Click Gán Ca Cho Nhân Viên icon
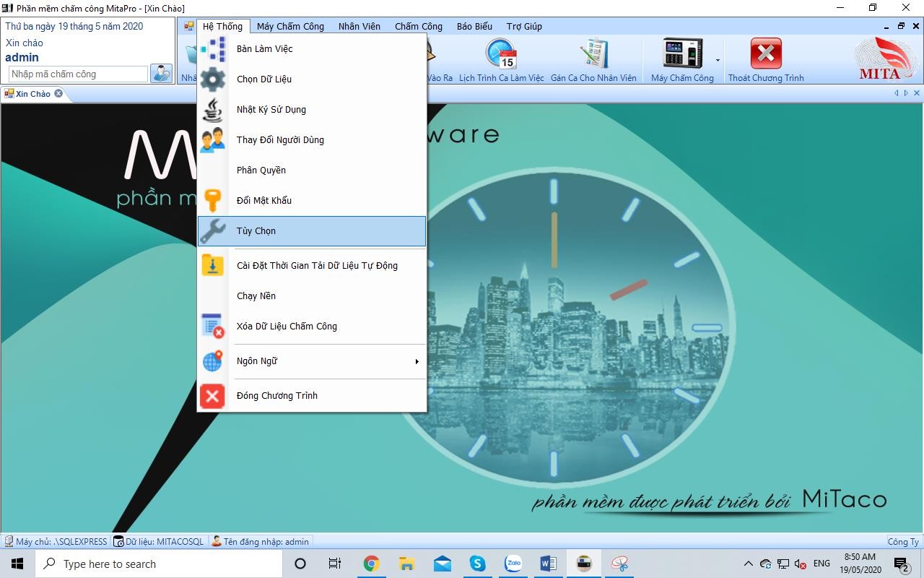 (593, 55)
